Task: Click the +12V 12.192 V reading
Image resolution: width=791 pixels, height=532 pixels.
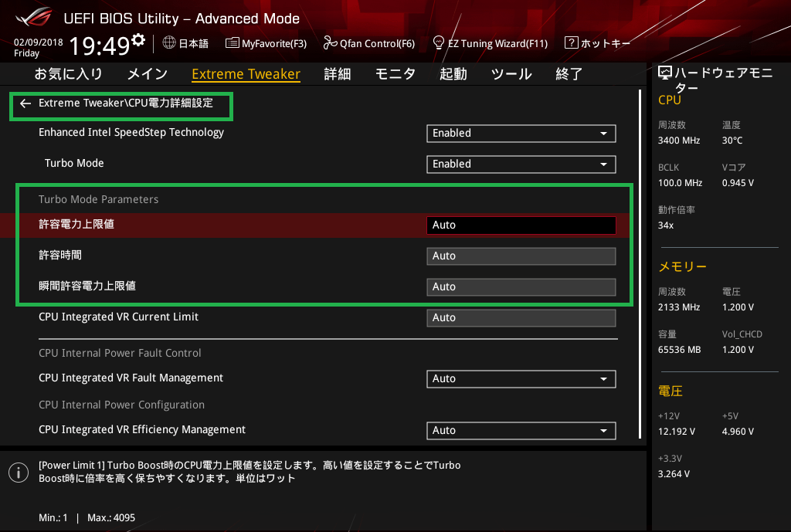Action: pos(677,432)
